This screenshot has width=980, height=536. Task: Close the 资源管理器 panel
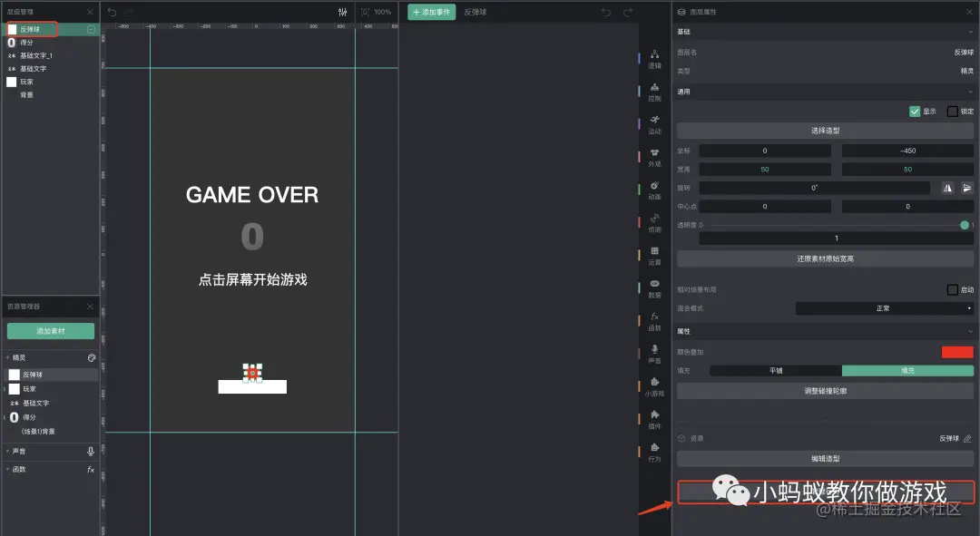90,307
